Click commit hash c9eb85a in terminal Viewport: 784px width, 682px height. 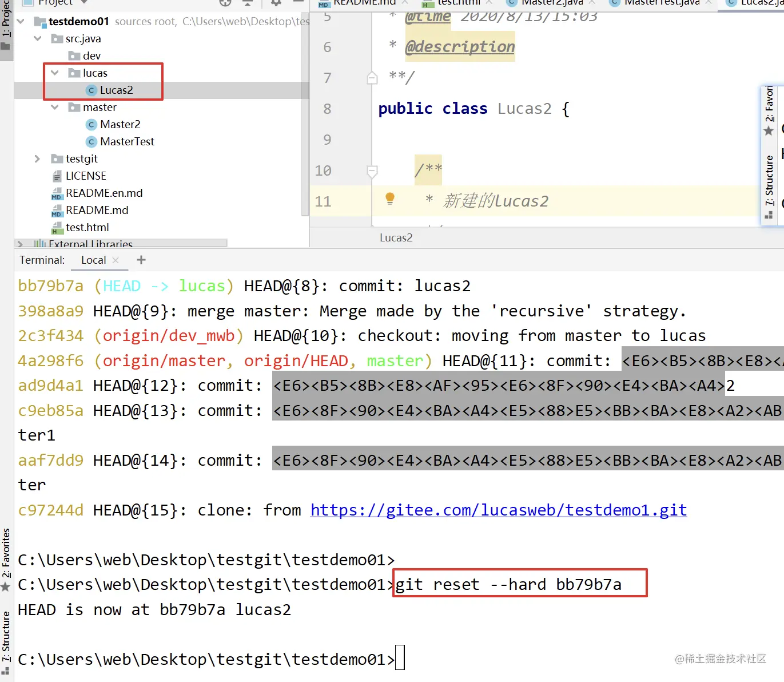coord(51,411)
